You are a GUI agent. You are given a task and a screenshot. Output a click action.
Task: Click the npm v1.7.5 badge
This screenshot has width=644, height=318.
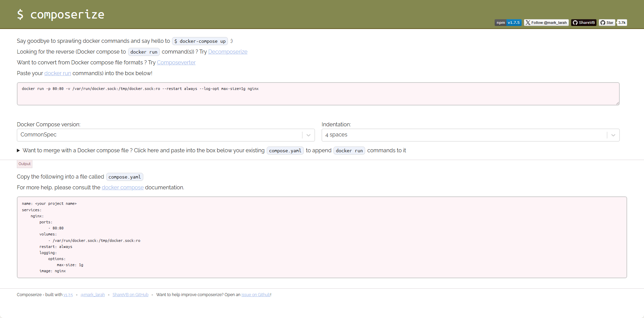tap(508, 23)
